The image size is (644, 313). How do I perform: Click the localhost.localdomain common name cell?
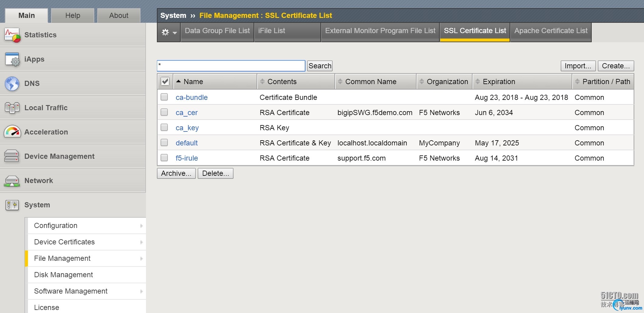(x=372, y=143)
